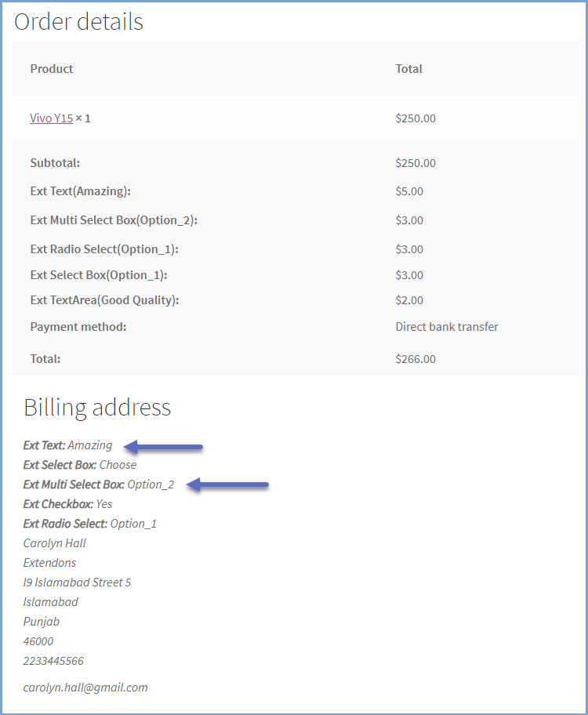This screenshot has width=588, height=715.
Task: Click the $266.00 order total amount
Action: [416, 359]
